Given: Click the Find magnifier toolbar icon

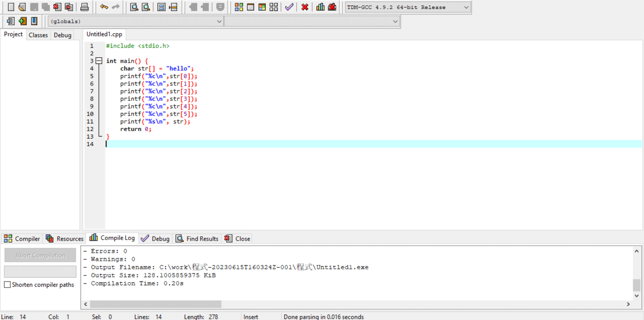Looking at the screenshot, I should pyautogui.click(x=134, y=7).
